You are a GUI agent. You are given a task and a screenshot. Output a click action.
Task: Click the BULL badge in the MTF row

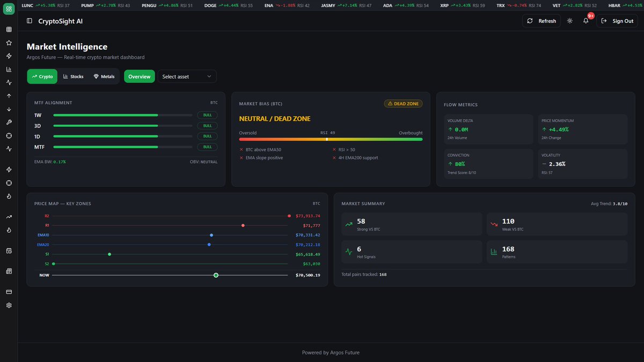tap(207, 147)
